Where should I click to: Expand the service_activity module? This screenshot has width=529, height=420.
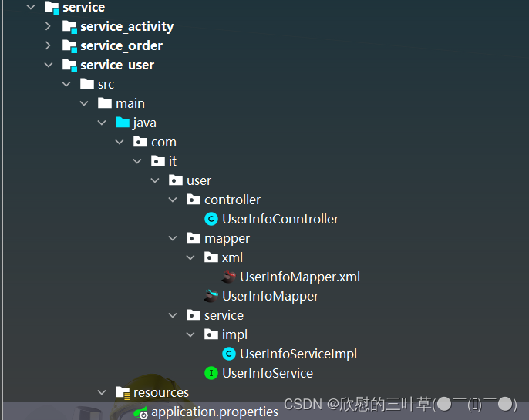coord(49,26)
